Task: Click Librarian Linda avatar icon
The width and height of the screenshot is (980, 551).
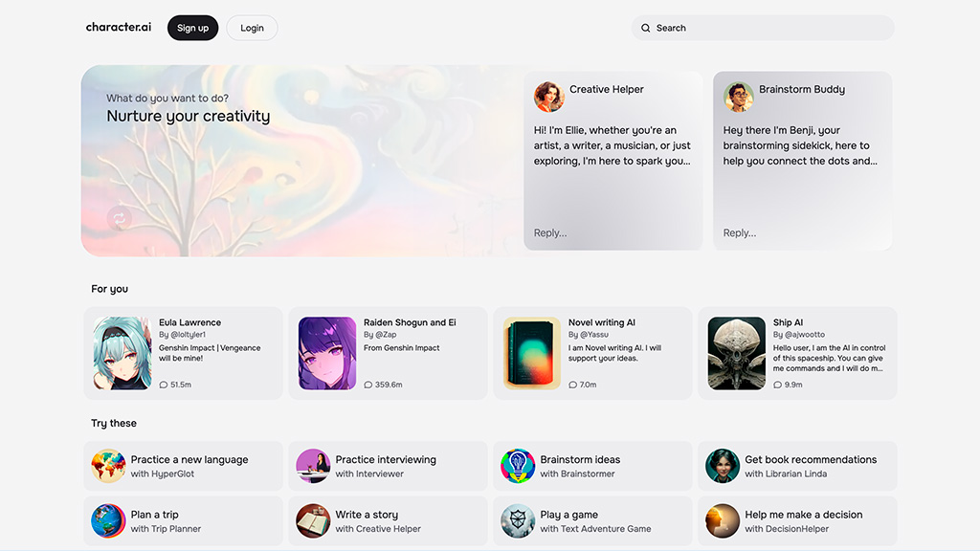Action: coord(723,466)
